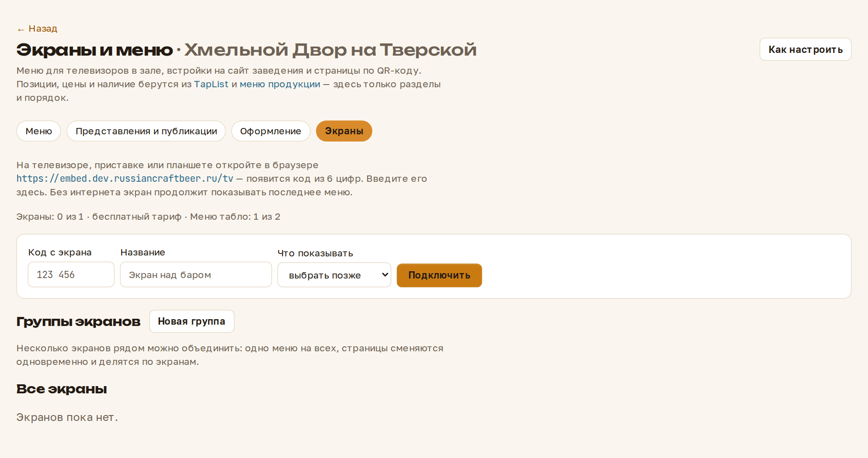Image resolution: width=868 pixels, height=458 pixels.
Task: Select the Представления и публикации tab
Action: pyautogui.click(x=146, y=131)
